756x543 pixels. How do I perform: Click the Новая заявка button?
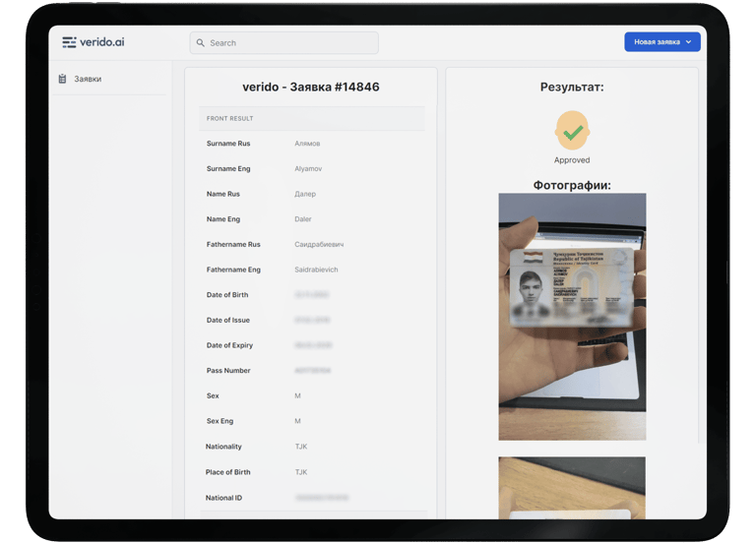click(661, 42)
